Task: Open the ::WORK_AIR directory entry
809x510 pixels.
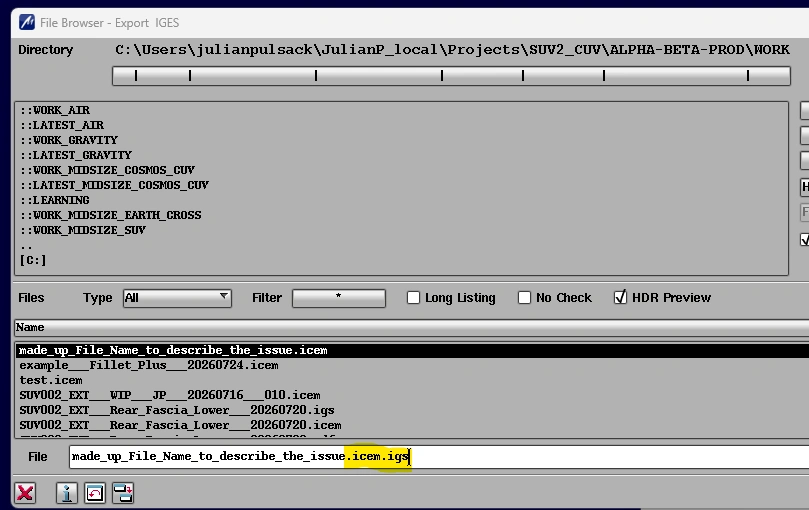Action: [x=55, y=110]
